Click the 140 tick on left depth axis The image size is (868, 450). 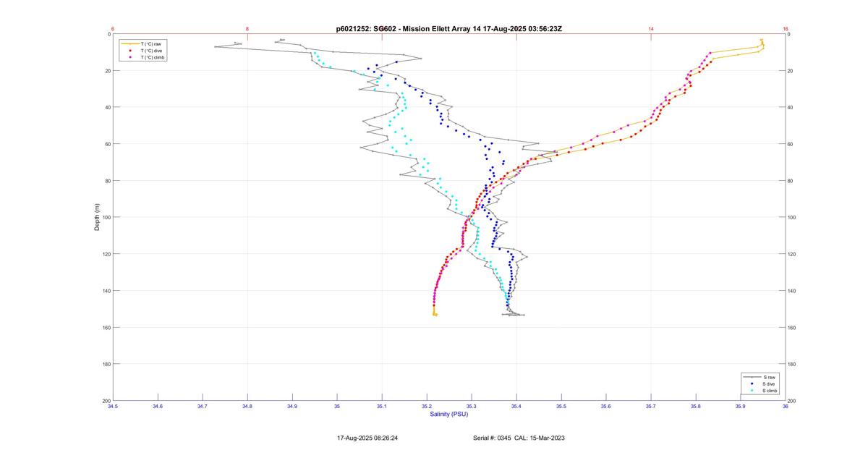tap(106, 291)
